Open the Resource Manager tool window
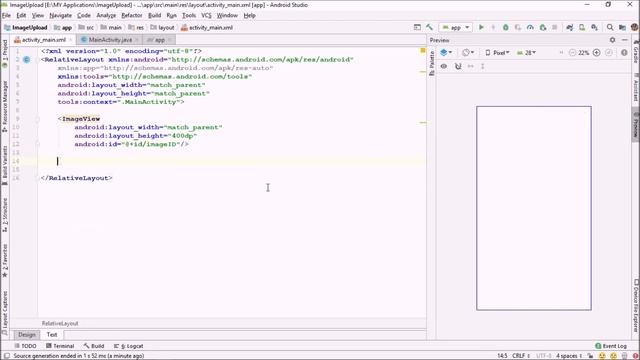640x360 pixels. click(x=5, y=106)
